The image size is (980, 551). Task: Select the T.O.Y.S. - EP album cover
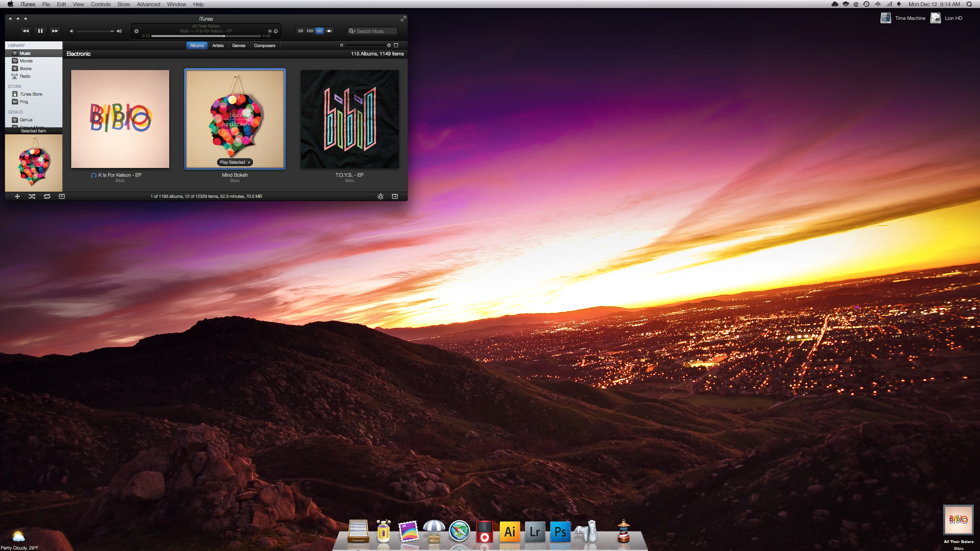350,119
